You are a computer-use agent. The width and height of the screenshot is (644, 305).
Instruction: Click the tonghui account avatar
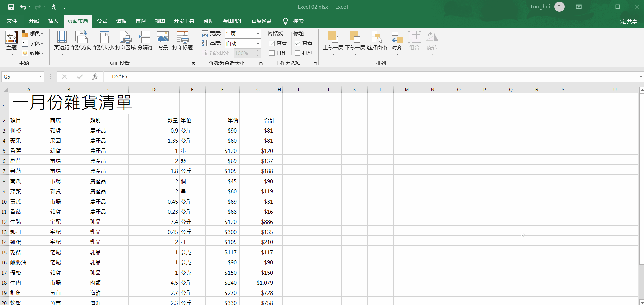559,7
